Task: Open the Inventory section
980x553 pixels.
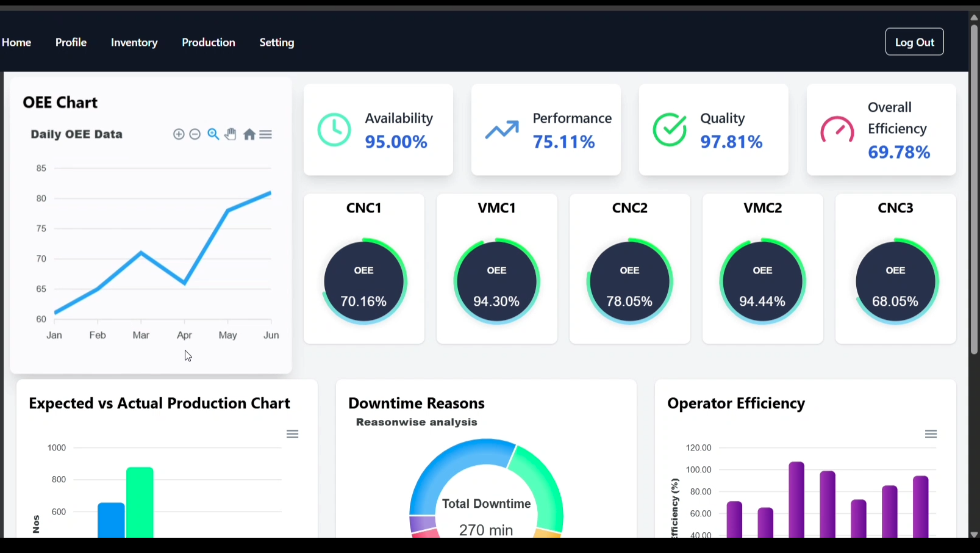Action: click(134, 42)
